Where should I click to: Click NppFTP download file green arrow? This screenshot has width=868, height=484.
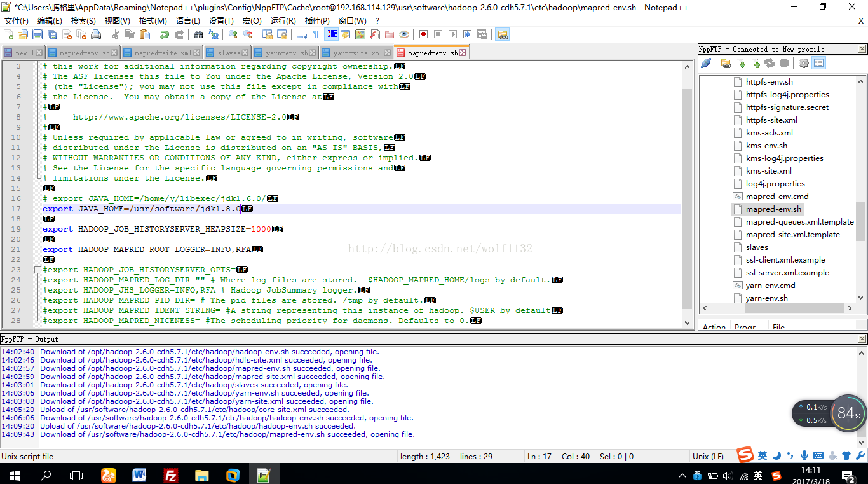(742, 63)
